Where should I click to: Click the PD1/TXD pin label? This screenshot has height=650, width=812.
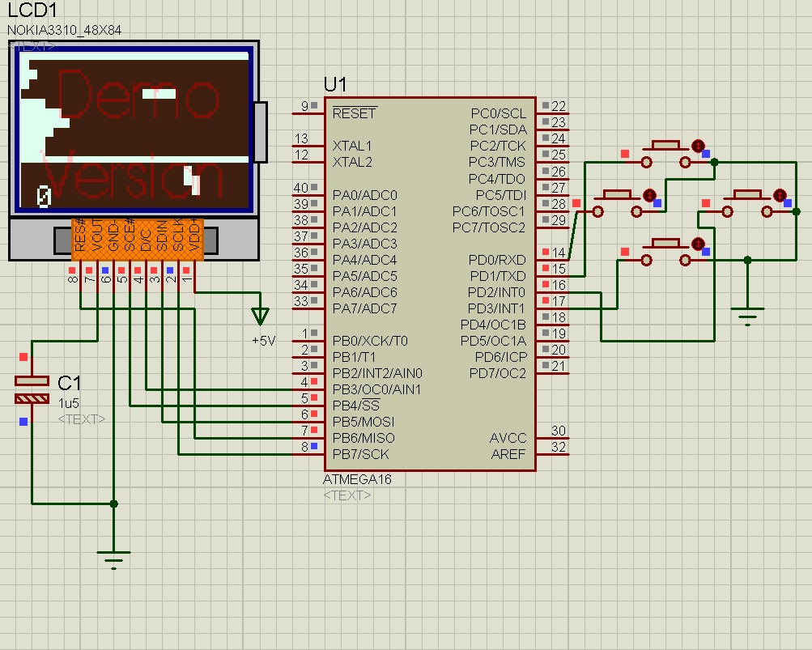(x=498, y=276)
